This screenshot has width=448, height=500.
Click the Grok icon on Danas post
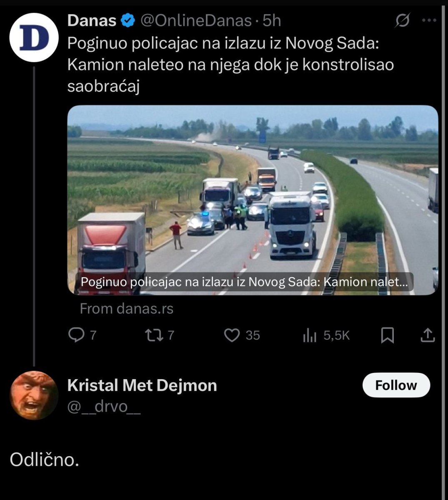tap(403, 20)
